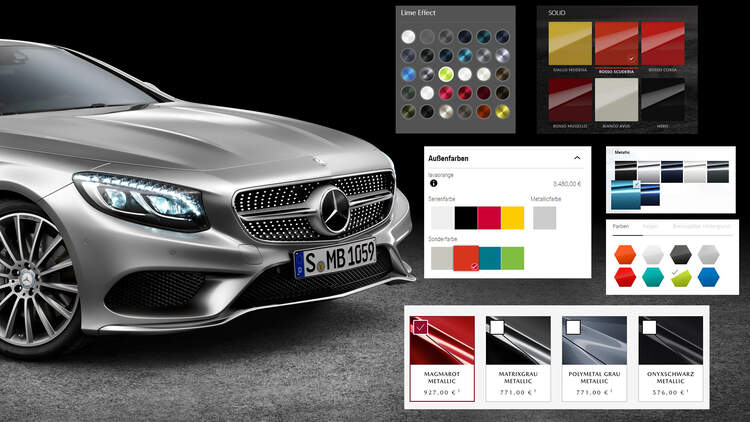Screen dimensions: 750x422
Task: Click the Magmarot Metallic paint thumbnail
Action: (x=442, y=340)
